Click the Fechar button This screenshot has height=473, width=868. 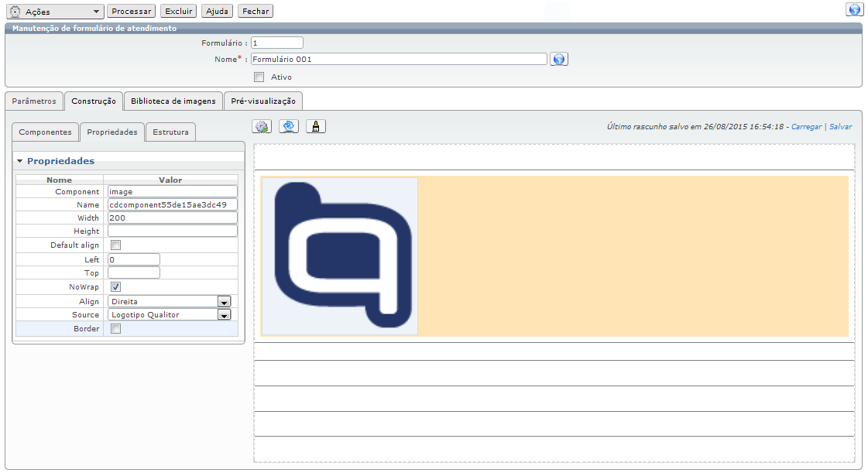(256, 11)
